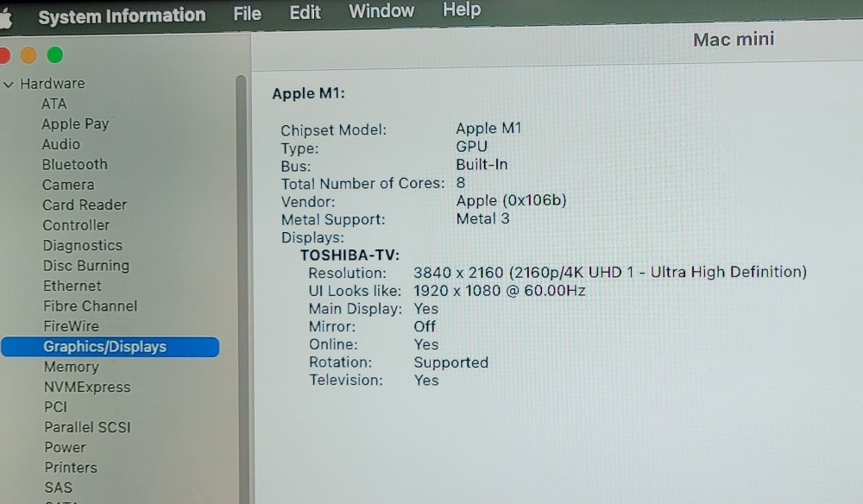Open the Help menu

tap(462, 9)
